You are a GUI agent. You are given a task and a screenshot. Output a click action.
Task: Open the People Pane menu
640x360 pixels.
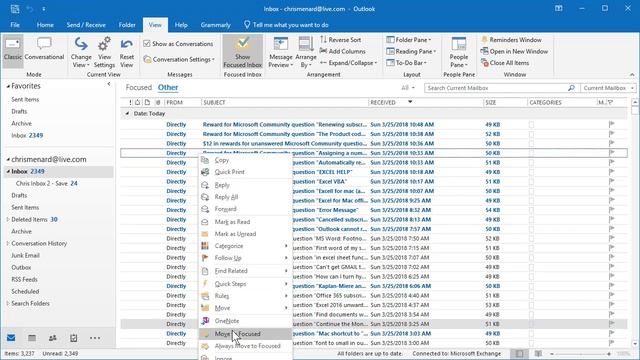[x=459, y=53]
